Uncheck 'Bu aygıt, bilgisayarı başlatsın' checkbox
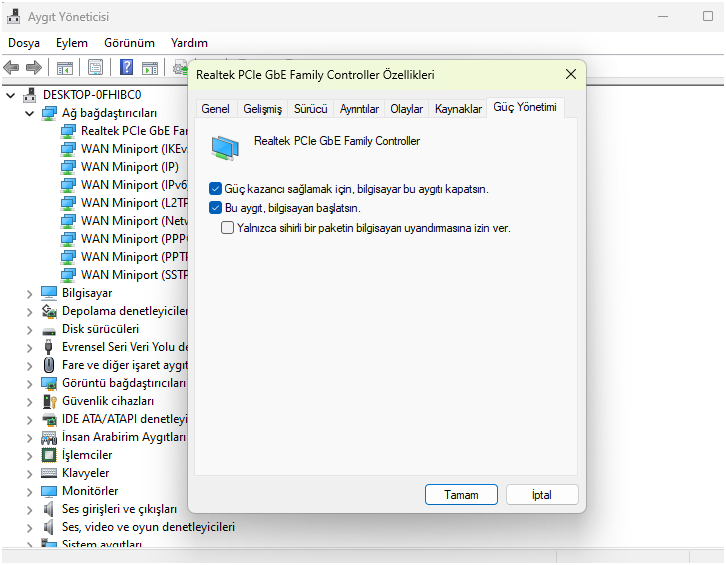This screenshot has height=565, width=726. click(x=215, y=207)
